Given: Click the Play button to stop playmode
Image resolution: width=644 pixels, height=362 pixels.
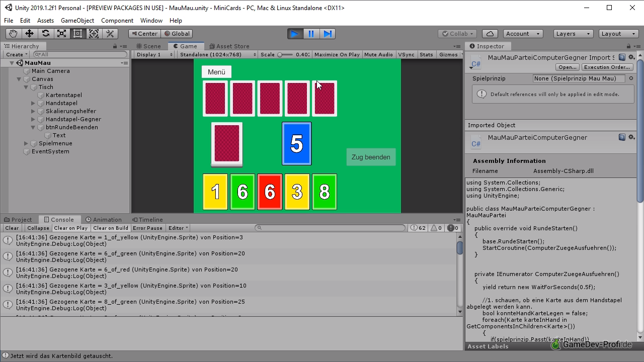Looking at the screenshot, I should pos(295,34).
